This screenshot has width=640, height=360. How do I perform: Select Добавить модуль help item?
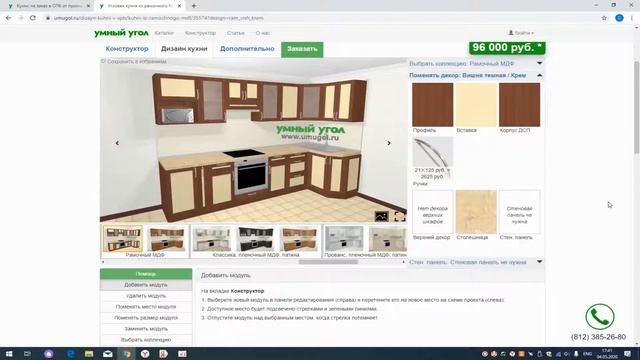(x=146, y=285)
